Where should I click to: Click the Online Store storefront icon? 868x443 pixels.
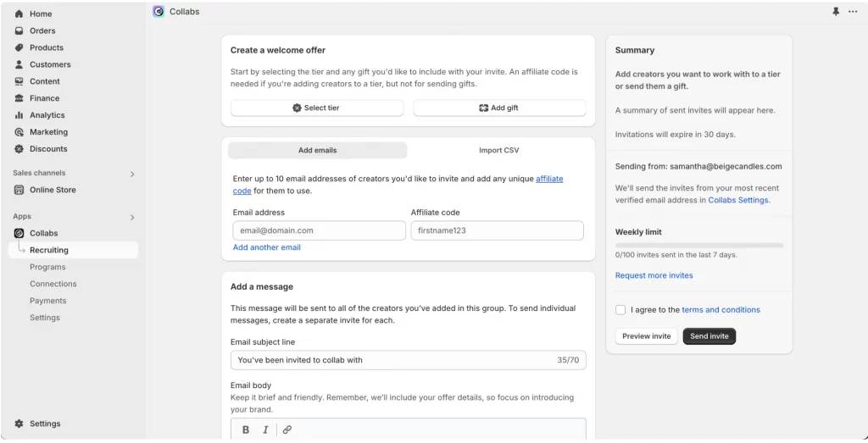[x=19, y=190]
